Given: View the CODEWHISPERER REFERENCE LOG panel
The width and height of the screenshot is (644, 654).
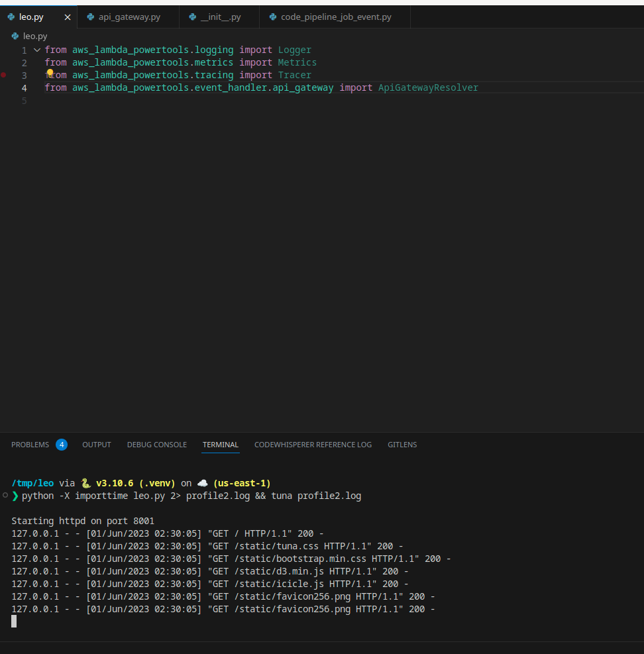Looking at the screenshot, I should coord(313,445).
